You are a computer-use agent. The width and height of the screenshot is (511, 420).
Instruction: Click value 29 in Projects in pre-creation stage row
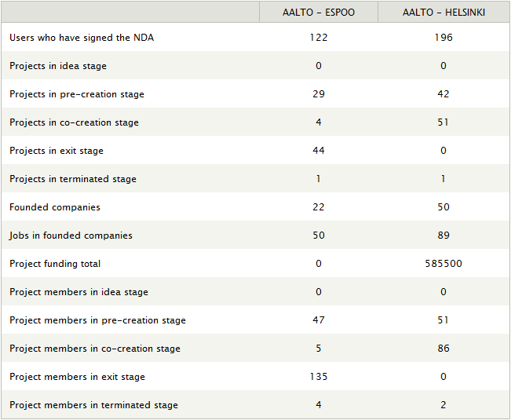click(x=319, y=94)
